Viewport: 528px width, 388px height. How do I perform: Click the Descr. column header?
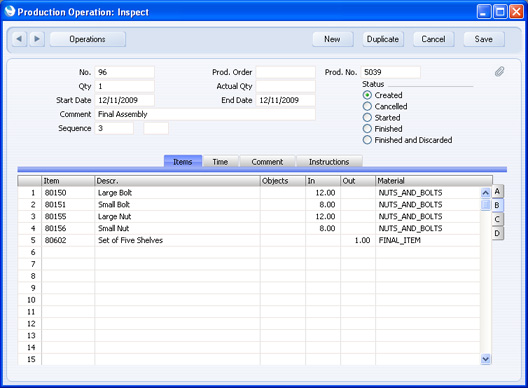[177, 181]
